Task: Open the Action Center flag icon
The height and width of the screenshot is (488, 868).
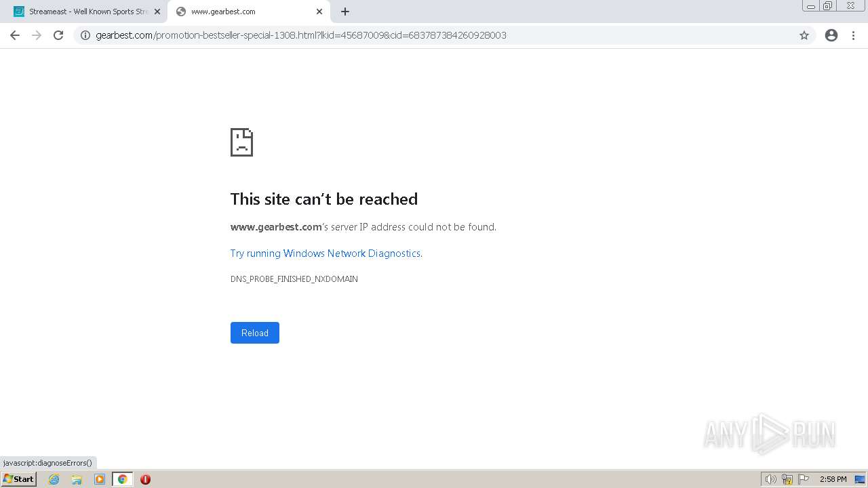Action: 804,479
